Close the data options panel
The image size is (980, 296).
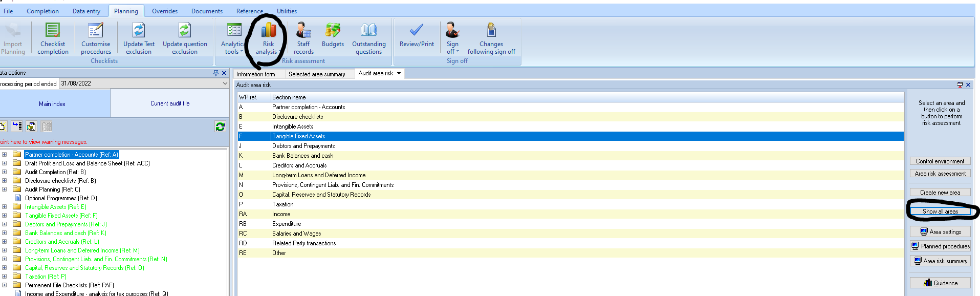pyautogui.click(x=224, y=73)
